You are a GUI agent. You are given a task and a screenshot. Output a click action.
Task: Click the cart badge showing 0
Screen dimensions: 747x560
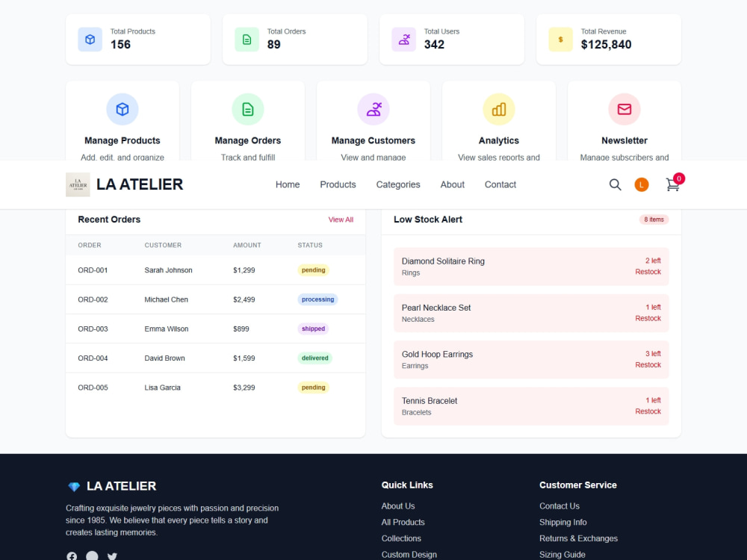[679, 178]
